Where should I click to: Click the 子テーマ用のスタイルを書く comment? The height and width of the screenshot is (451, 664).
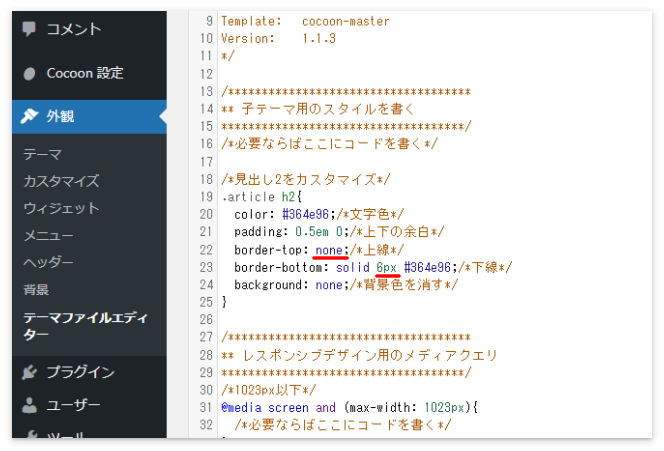tap(317, 109)
